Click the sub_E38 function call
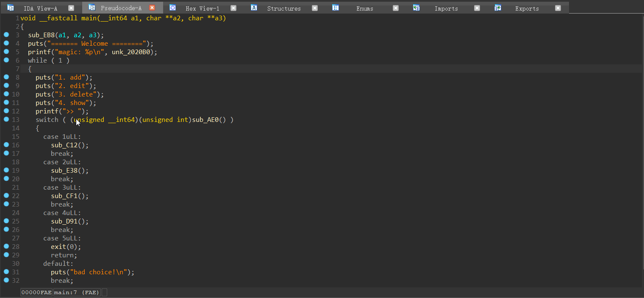This screenshot has width=644, height=298. (64, 171)
